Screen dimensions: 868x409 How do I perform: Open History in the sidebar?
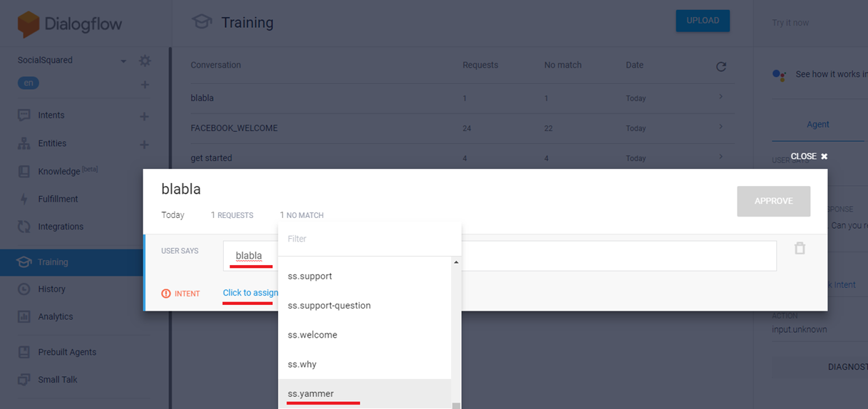tap(51, 289)
